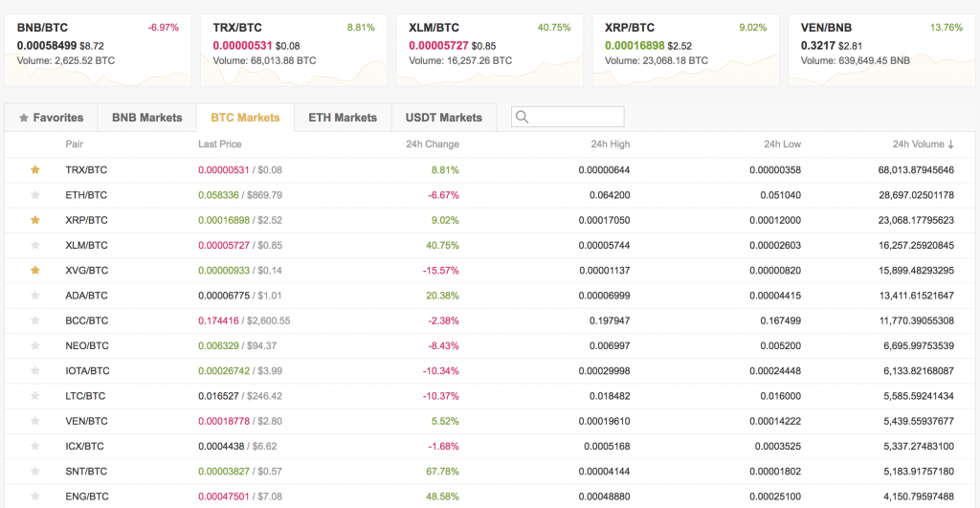The width and height of the screenshot is (980, 508).
Task: Click BCC/BTC 24h high 0.197947
Action: coord(610,320)
